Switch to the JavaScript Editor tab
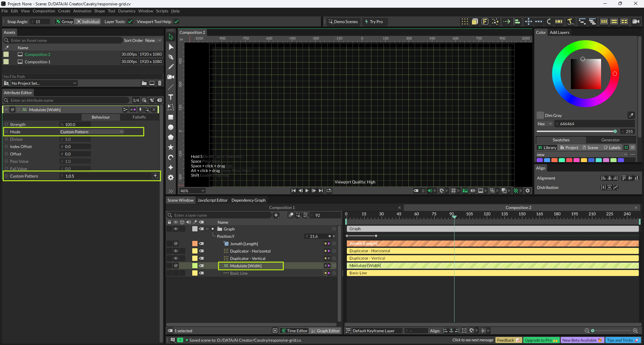Image resolution: width=644 pixels, height=345 pixels. coord(212,200)
